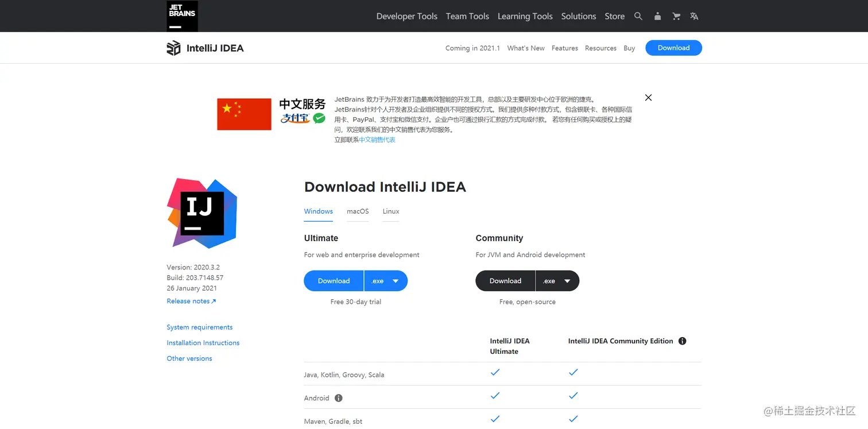Image resolution: width=868 pixels, height=429 pixels.
Task: Click the Chinese flag image
Action: [x=244, y=114]
